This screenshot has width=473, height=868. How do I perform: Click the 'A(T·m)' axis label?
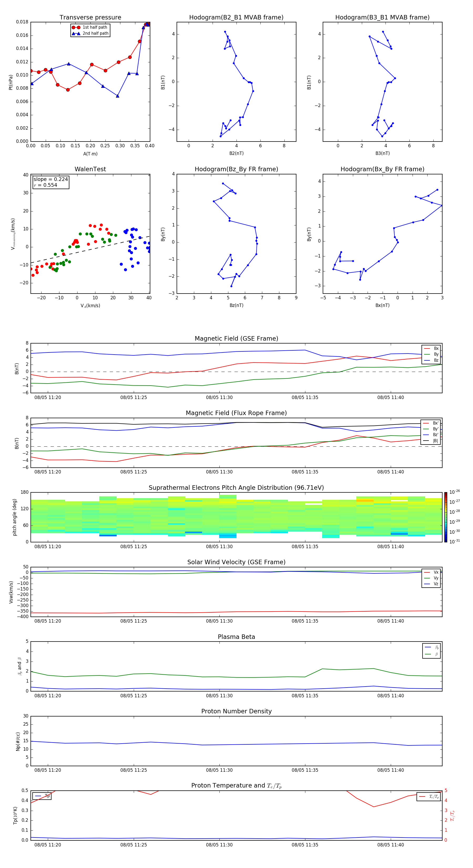[90, 154]
